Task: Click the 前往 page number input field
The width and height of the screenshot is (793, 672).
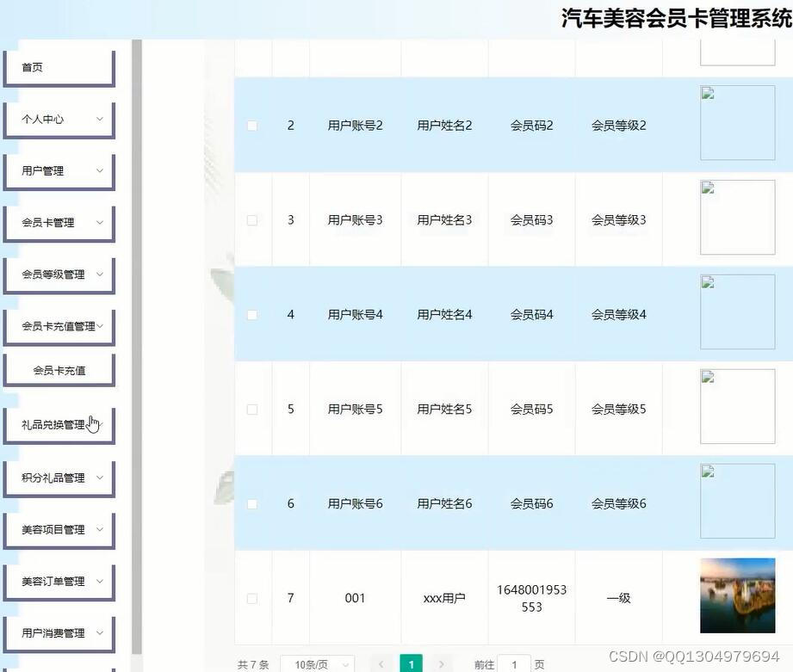Action: [514, 664]
